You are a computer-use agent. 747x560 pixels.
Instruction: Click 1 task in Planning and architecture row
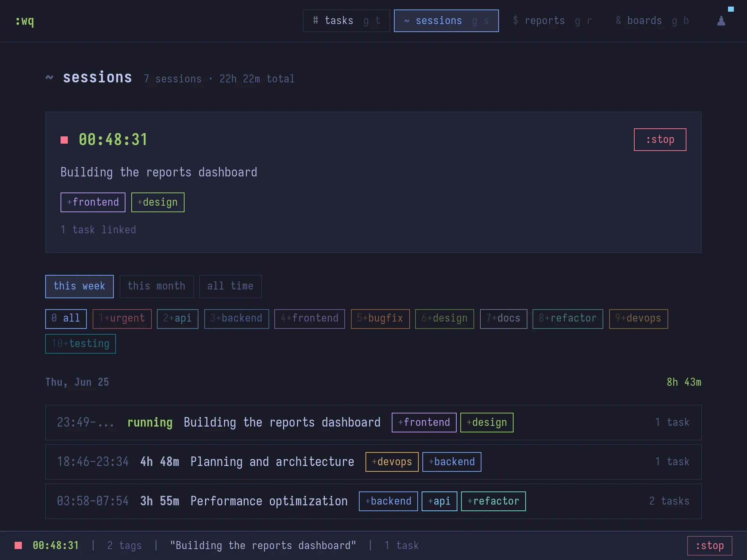(x=672, y=462)
